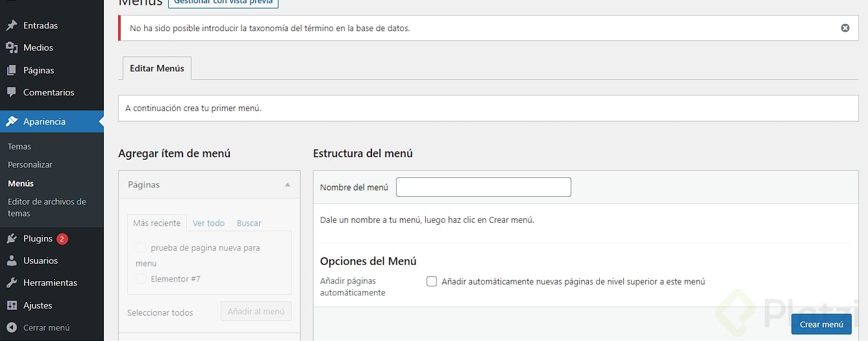Click the Entradas pushpin icon
This screenshot has width=868, height=341.
(x=12, y=26)
